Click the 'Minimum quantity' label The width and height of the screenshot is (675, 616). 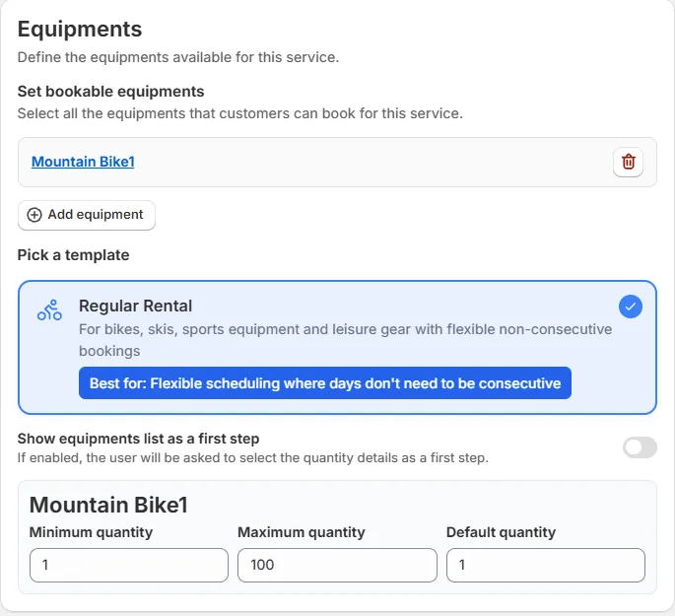[91, 532]
